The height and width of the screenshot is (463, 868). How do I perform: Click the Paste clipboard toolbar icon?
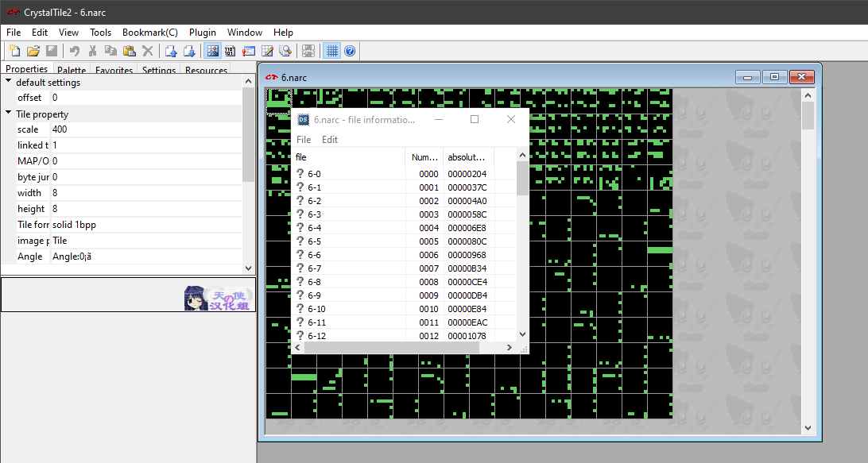tap(129, 51)
